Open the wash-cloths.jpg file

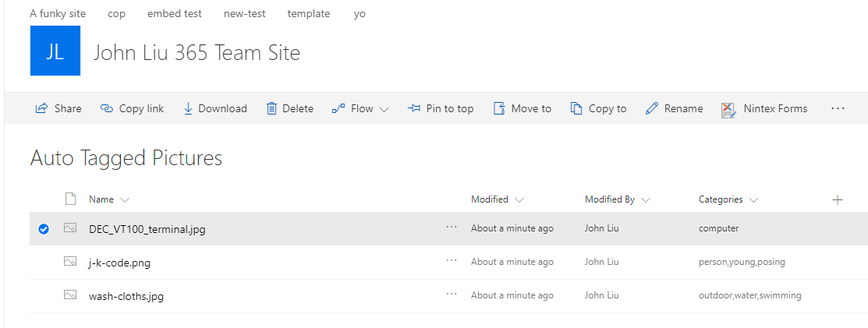click(x=126, y=296)
